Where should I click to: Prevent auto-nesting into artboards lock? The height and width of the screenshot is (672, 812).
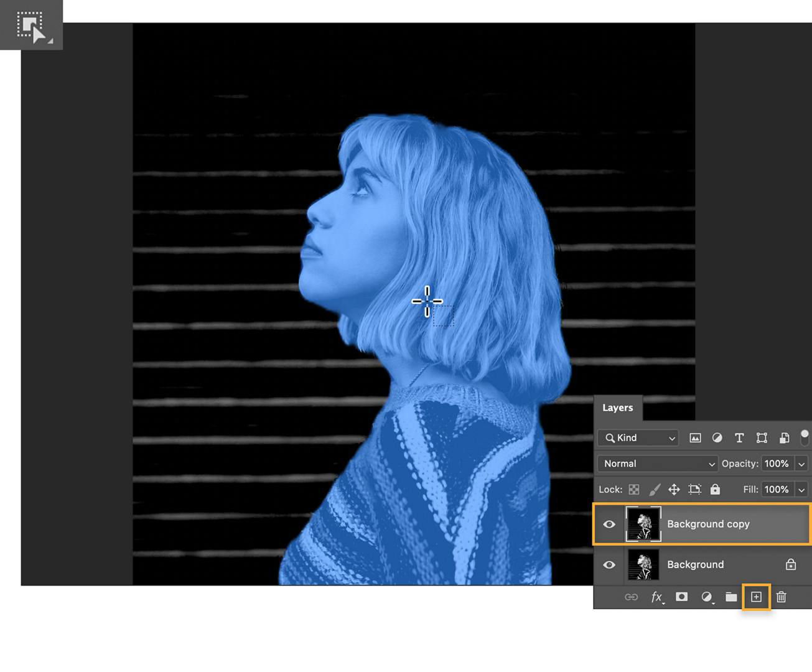(x=695, y=490)
